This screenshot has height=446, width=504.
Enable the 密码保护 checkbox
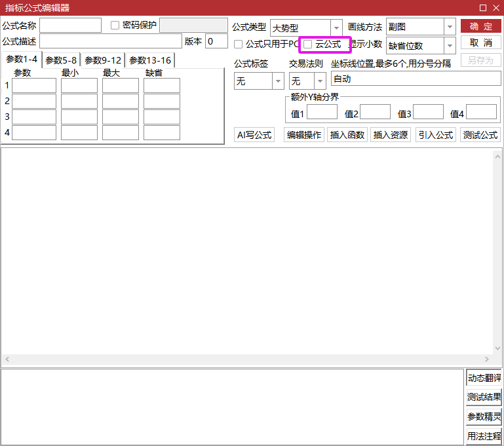click(115, 26)
